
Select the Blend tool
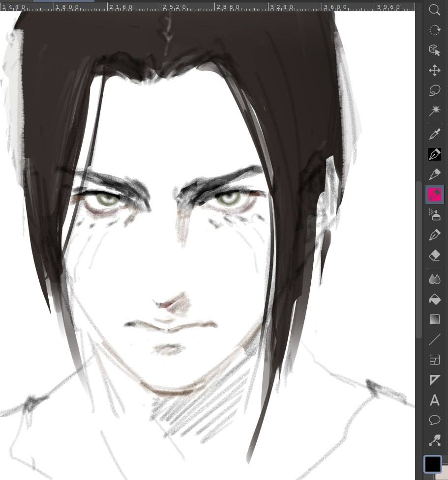(x=435, y=279)
